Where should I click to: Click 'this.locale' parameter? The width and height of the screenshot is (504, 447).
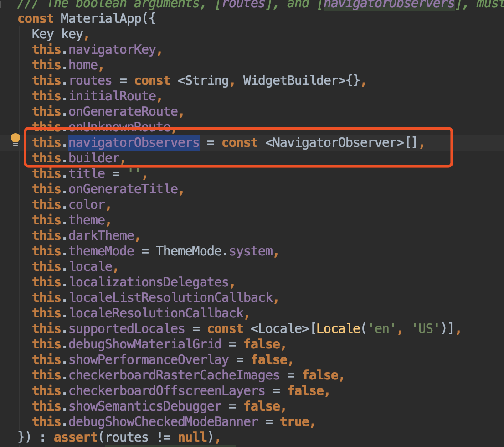tap(75, 266)
